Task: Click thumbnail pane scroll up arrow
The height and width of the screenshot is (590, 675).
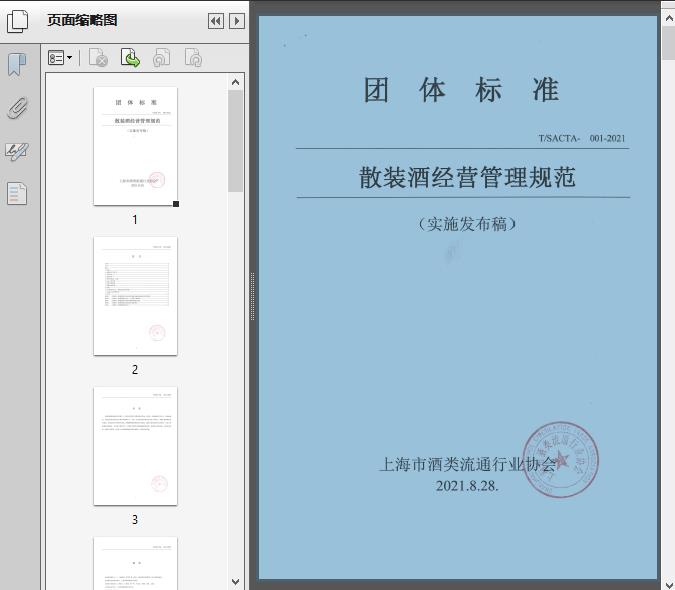Action: 235,82
